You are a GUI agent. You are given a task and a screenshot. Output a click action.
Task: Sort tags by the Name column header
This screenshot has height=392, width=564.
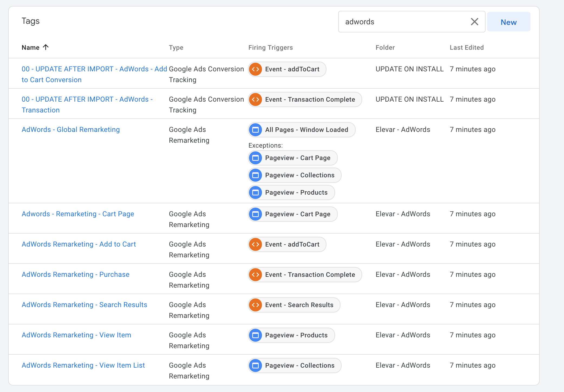pyautogui.click(x=31, y=48)
